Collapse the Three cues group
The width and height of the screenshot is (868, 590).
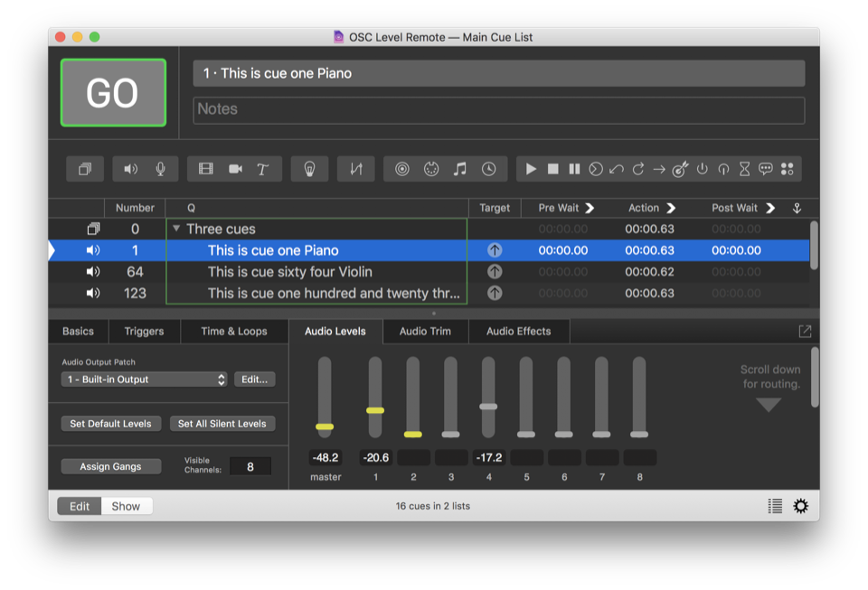point(176,229)
